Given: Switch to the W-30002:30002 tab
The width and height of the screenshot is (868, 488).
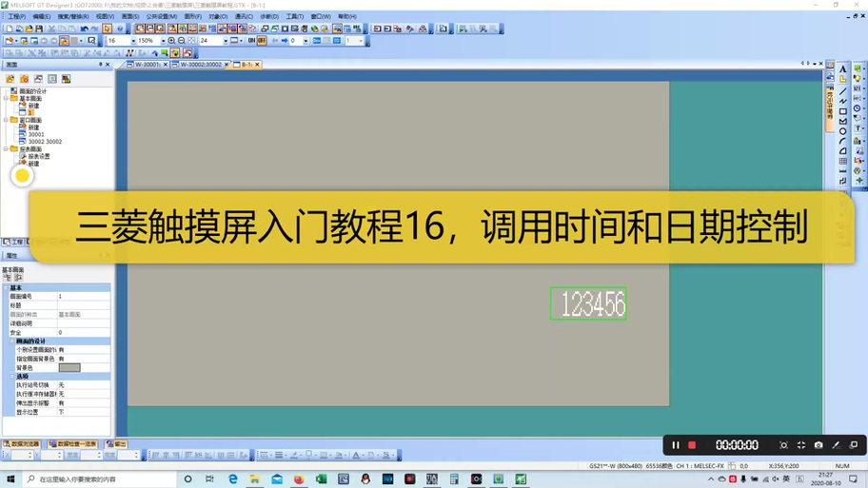Looking at the screenshot, I should pyautogui.click(x=198, y=64).
